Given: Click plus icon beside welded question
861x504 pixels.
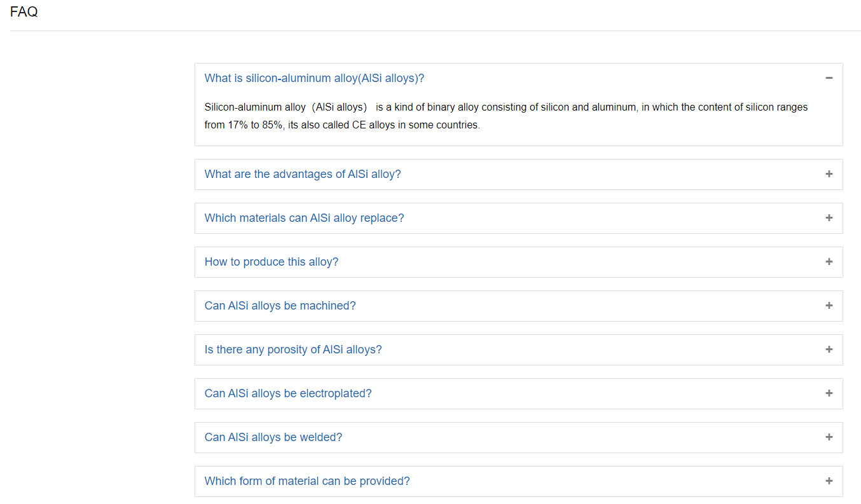Looking at the screenshot, I should [829, 437].
